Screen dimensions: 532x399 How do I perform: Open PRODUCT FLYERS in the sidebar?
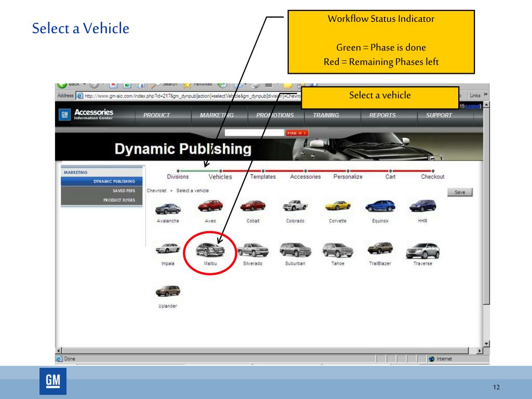(x=102, y=200)
